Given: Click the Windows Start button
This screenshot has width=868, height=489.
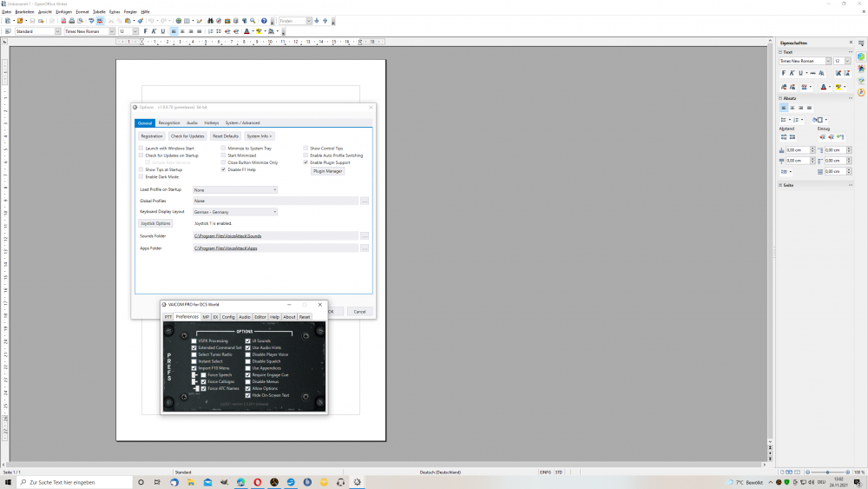Looking at the screenshot, I should pos(9,482).
